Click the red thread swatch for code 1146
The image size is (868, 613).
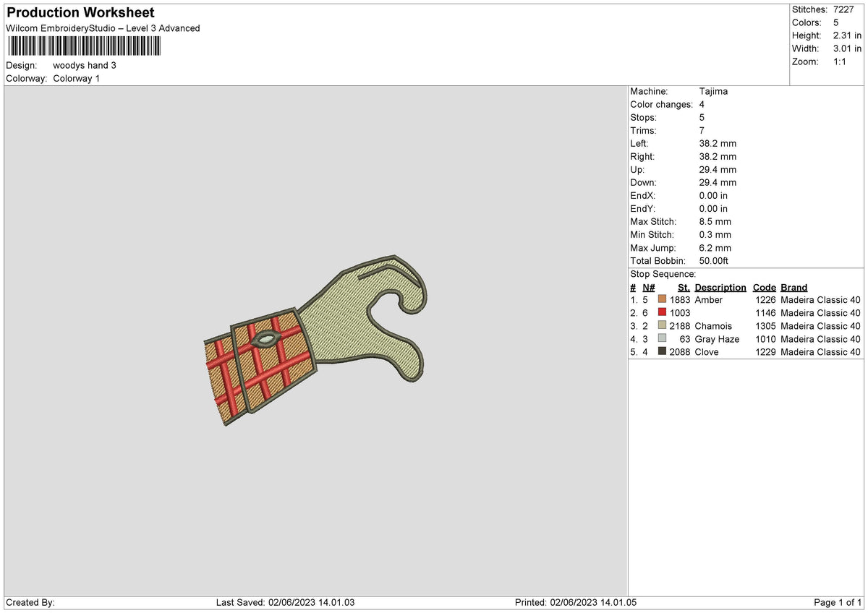pos(663,312)
